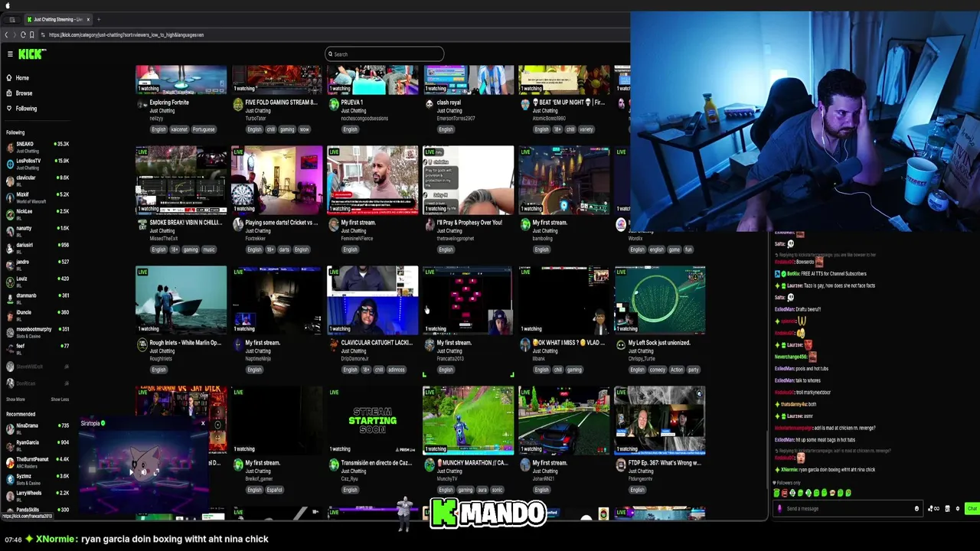Close the Just Chatting Streaming tab
Screen dimensions: 980x551
(x=88, y=19)
